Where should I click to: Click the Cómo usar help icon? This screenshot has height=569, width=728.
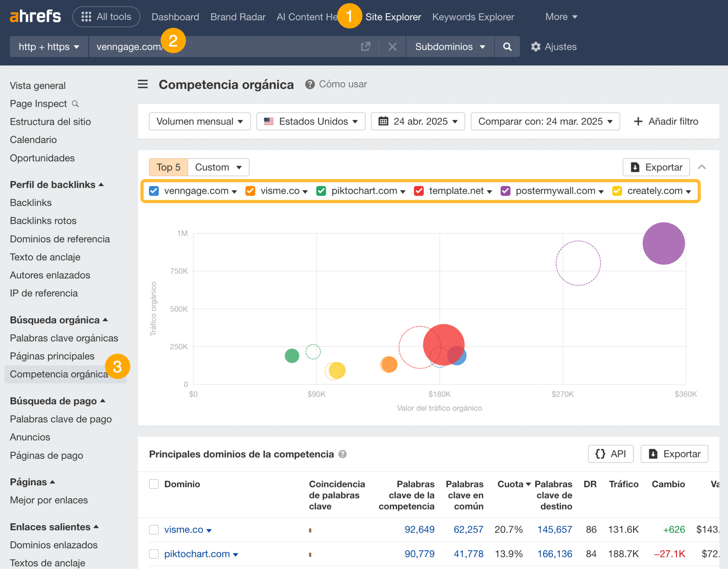[310, 84]
